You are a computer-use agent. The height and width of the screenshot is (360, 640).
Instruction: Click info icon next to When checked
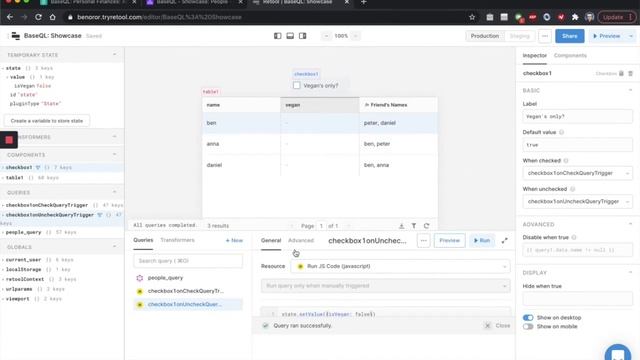[566, 161]
